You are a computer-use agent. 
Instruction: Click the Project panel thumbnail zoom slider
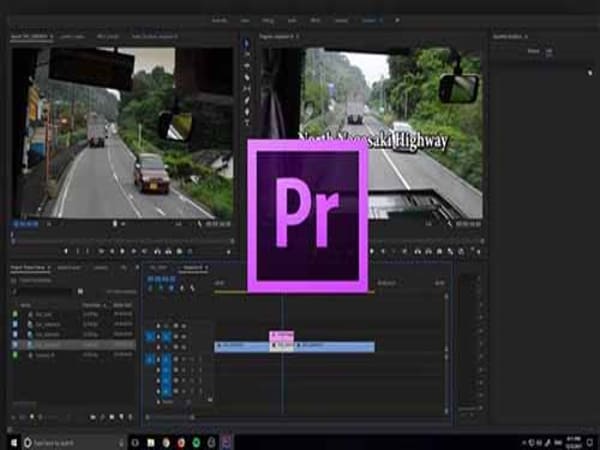pos(54,417)
